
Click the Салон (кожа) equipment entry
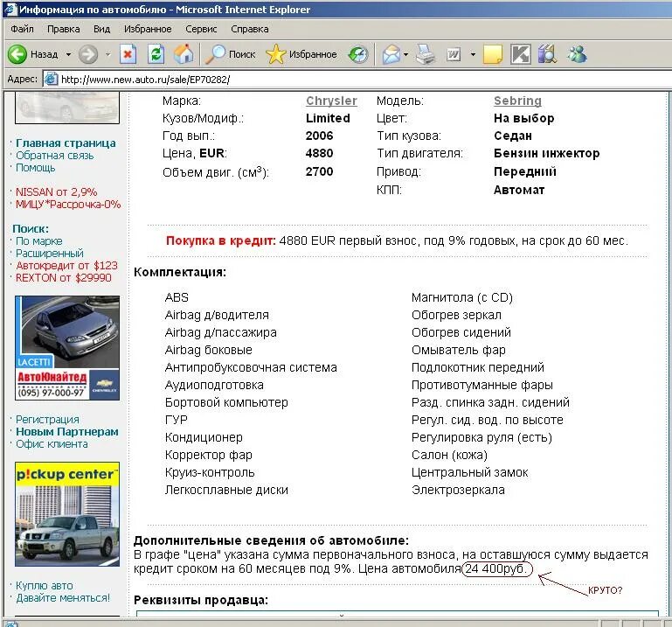449,455
